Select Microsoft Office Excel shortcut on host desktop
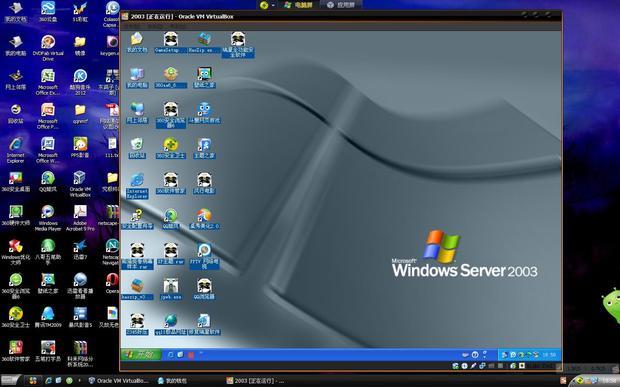620x387 pixels. tap(48, 82)
